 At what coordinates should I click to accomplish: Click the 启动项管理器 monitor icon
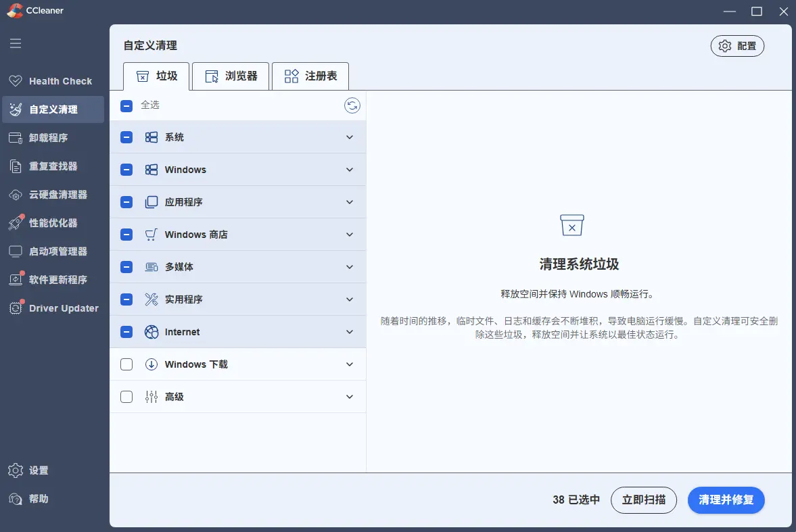(x=16, y=251)
